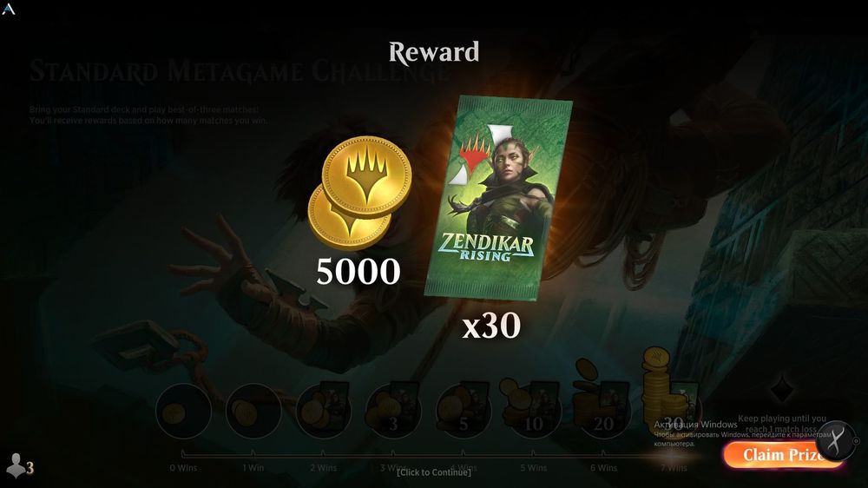
Task: Click the 6 Wins timeline label
Action: [603, 468]
